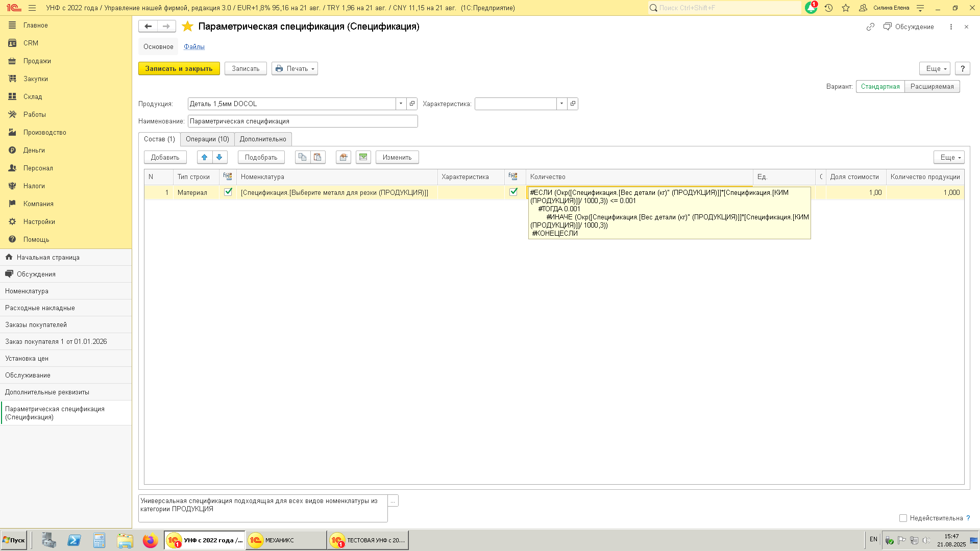Open the Характеристика dropdown list

561,104
